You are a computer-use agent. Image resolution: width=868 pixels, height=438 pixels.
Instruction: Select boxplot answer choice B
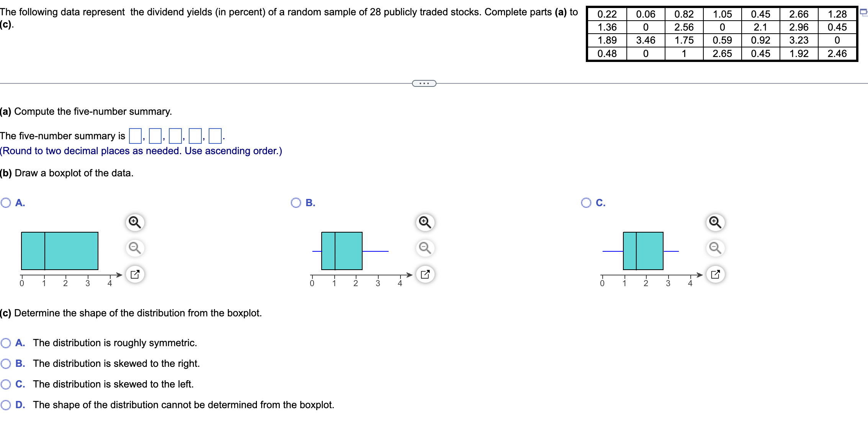coord(295,203)
